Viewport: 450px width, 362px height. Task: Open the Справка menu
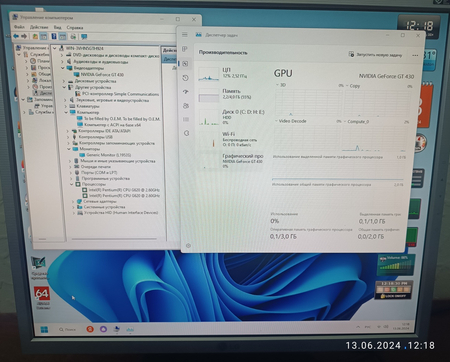pyautogui.click(x=75, y=28)
